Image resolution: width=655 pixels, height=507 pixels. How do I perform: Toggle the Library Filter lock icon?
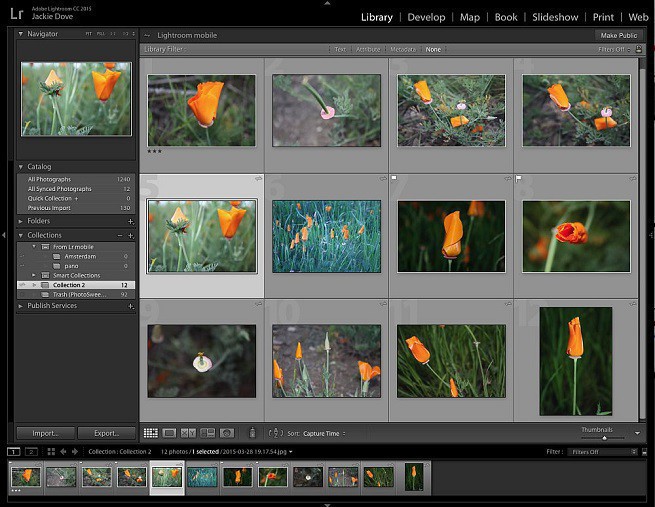(x=639, y=49)
